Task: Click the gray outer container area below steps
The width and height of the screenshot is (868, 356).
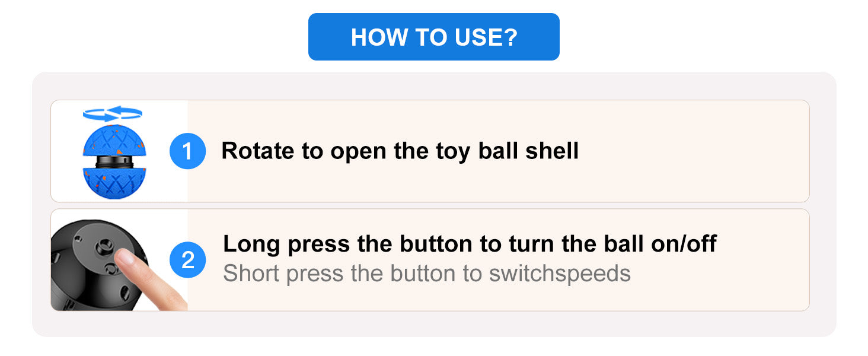Action: tap(433, 323)
